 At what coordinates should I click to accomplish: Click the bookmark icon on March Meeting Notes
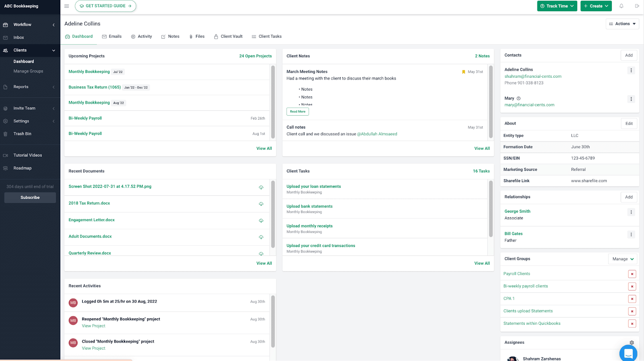pos(464,72)
